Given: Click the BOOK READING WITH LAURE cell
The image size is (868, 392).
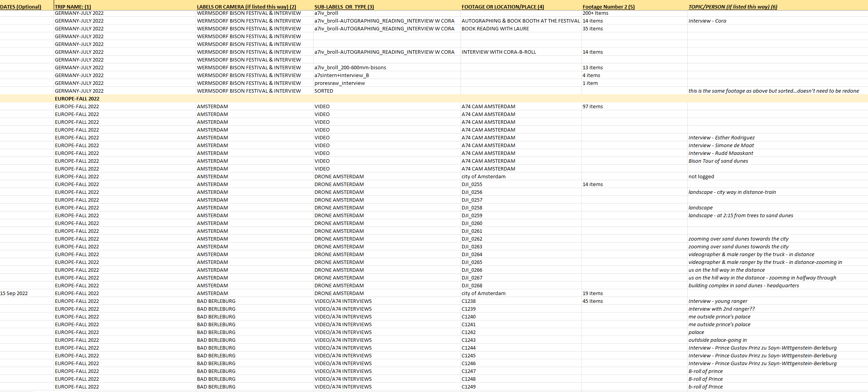Looking at the screenshot, I should (495, 28).
